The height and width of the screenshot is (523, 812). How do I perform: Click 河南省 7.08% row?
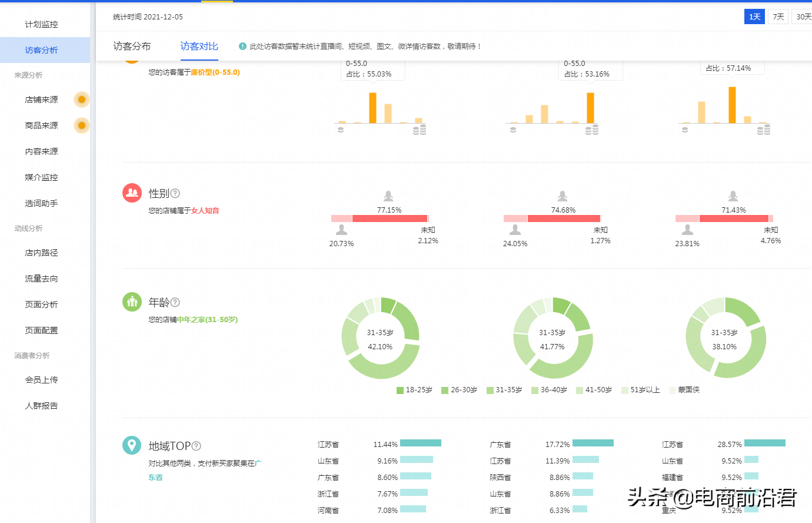(x=372, y=510)
